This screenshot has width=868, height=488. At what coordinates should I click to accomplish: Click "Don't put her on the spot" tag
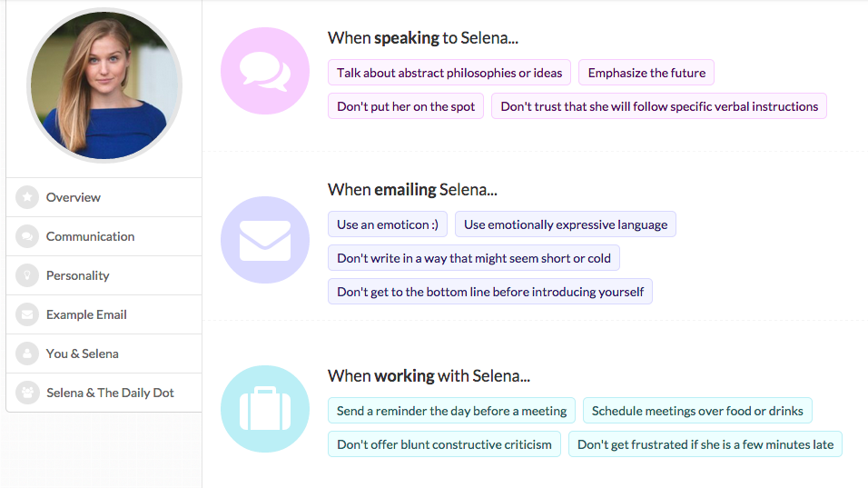(406, 106)
